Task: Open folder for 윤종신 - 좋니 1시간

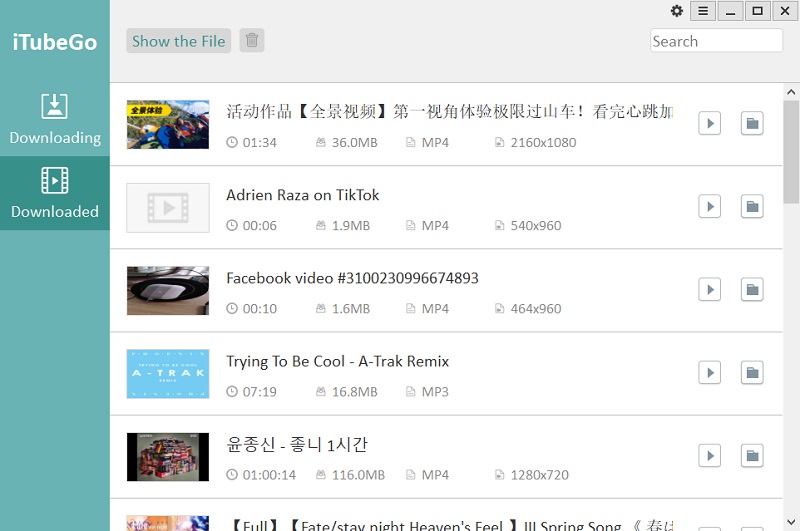Action: pos(752,456)
